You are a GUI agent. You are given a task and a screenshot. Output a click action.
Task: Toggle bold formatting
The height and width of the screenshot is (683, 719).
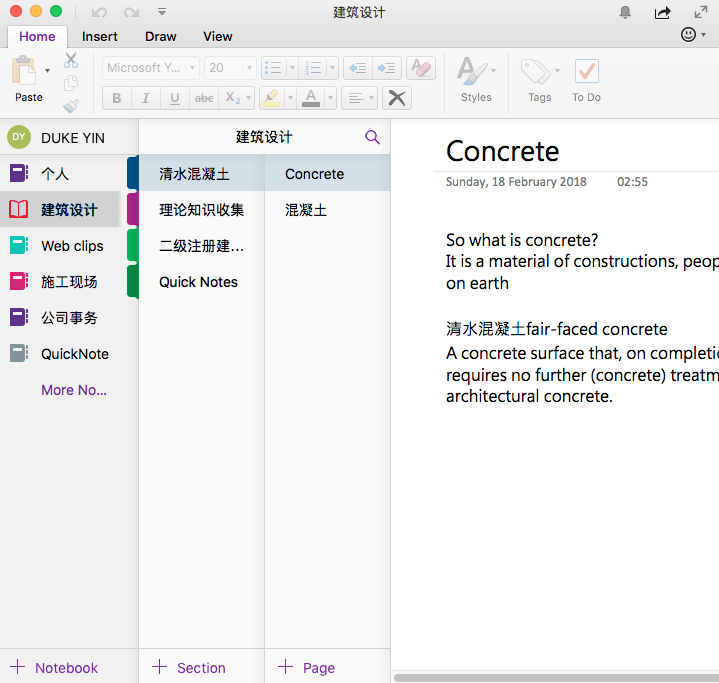coord(117,98)
